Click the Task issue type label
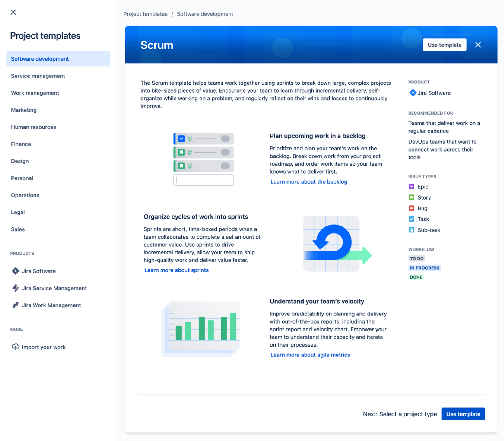Viewport: 504px width, 441px height. tap(423, 219)
